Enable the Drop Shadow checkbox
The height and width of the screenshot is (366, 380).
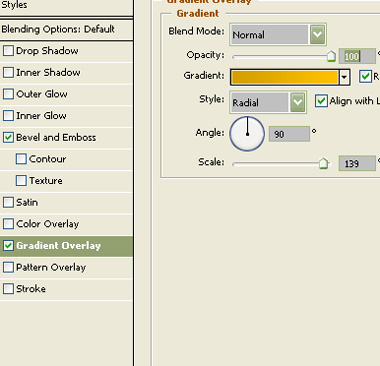(8, 51)
